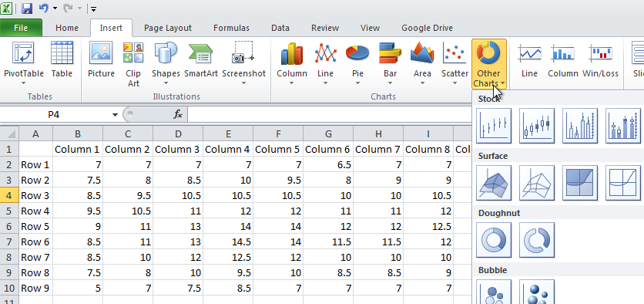This screenshot has width=644, height=304.
Task: Open the Clip Art pane
Action: click(x=133, y=64)
